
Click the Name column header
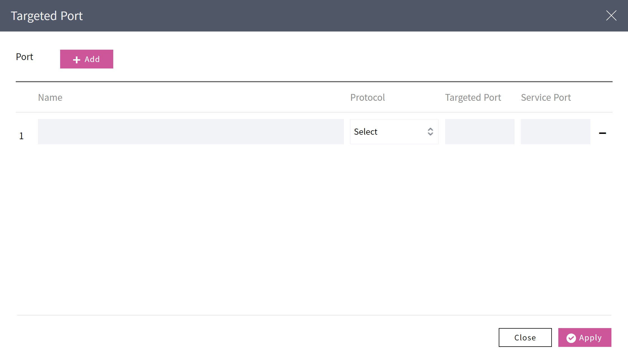50,97
